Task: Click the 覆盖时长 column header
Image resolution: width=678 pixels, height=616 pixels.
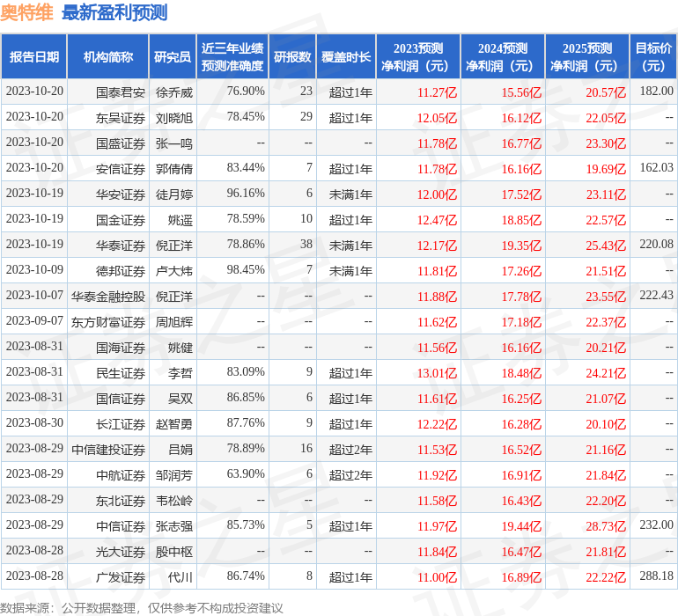Action: click(x=346, y=57)
